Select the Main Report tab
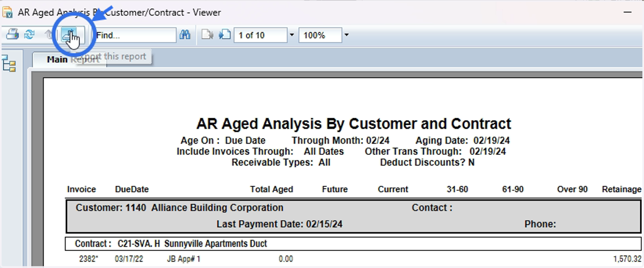 pyautogui.click(x=69, y=59)
